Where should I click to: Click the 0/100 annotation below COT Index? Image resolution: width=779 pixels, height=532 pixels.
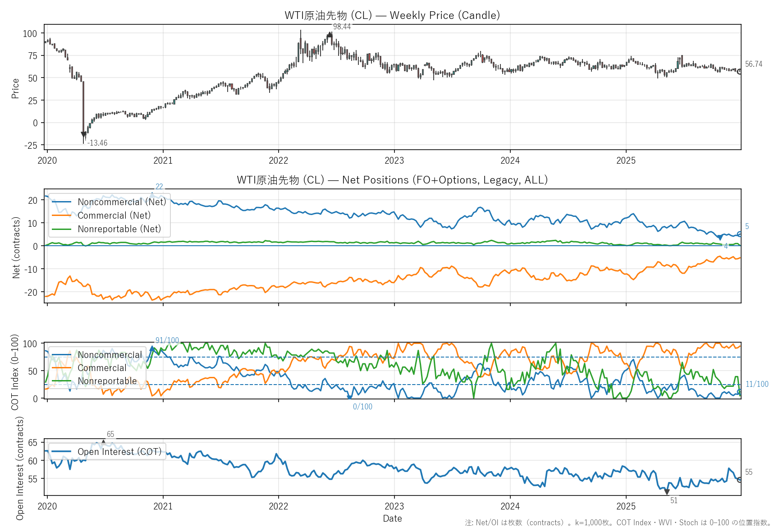362,407
